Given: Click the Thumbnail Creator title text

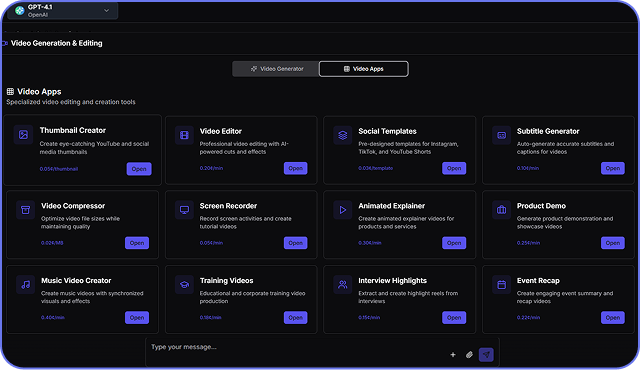Looking at the screenshot, I should [73, 130].
